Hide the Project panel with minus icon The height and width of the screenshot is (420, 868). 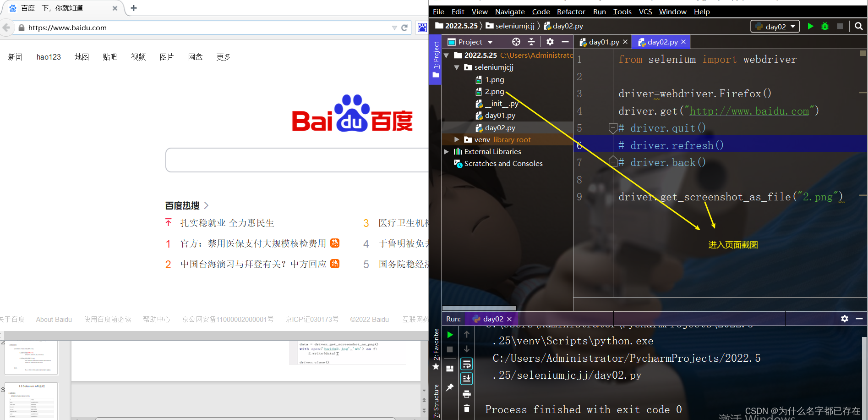[565, 42]
